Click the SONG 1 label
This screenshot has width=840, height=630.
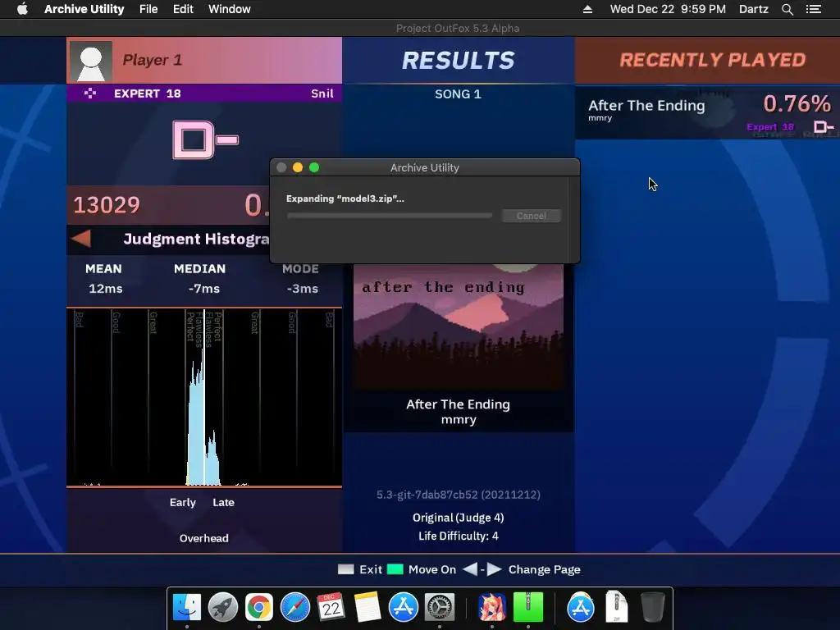click(458, 94)
